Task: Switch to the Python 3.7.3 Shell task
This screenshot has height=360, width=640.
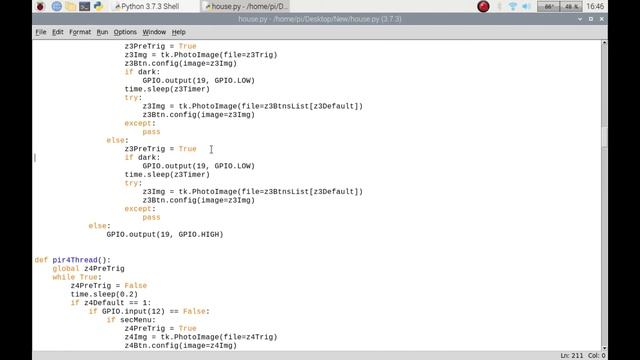Action: tap(147, 6)
